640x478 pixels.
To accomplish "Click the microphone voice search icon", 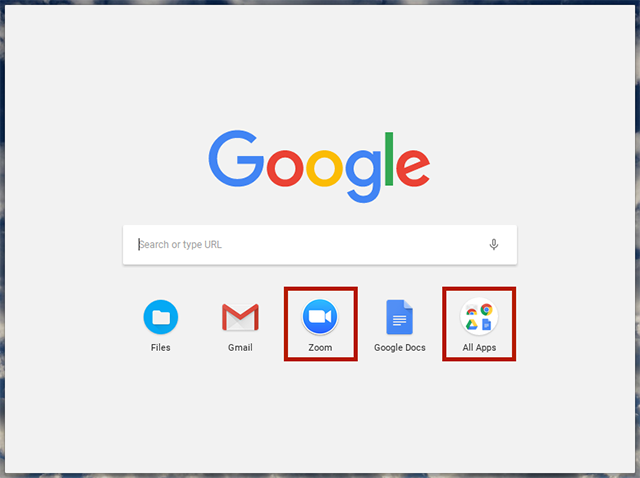I will 493,245.
